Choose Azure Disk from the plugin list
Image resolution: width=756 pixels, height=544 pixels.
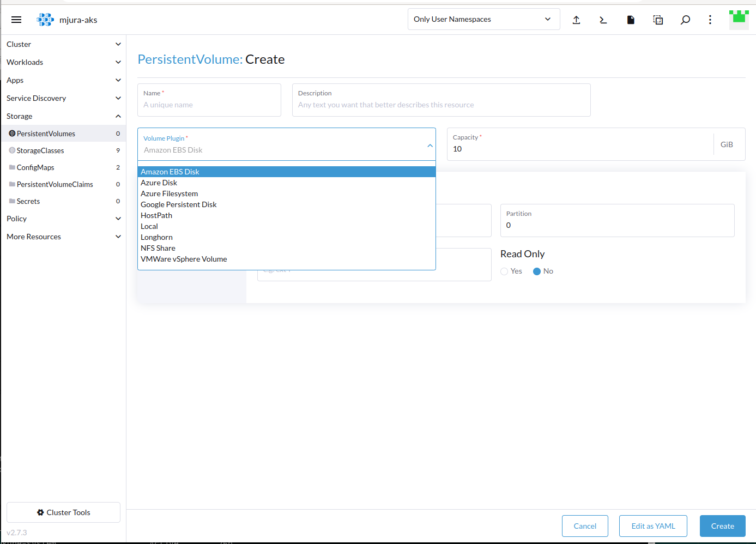click(159, 182)
